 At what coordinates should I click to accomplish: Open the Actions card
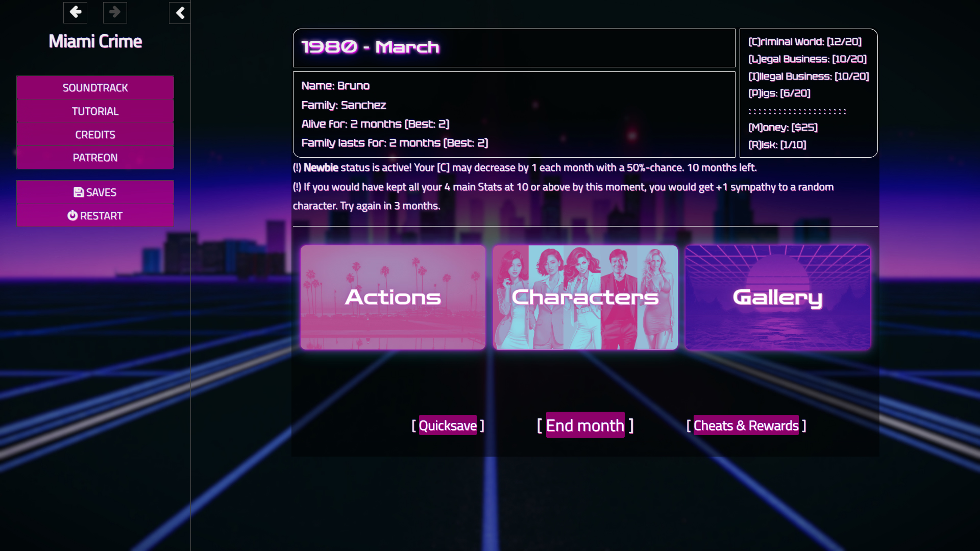point(393,297)
